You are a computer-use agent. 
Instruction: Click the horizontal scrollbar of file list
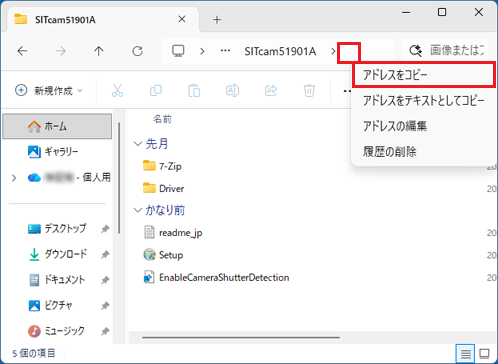tap(241, 337)
